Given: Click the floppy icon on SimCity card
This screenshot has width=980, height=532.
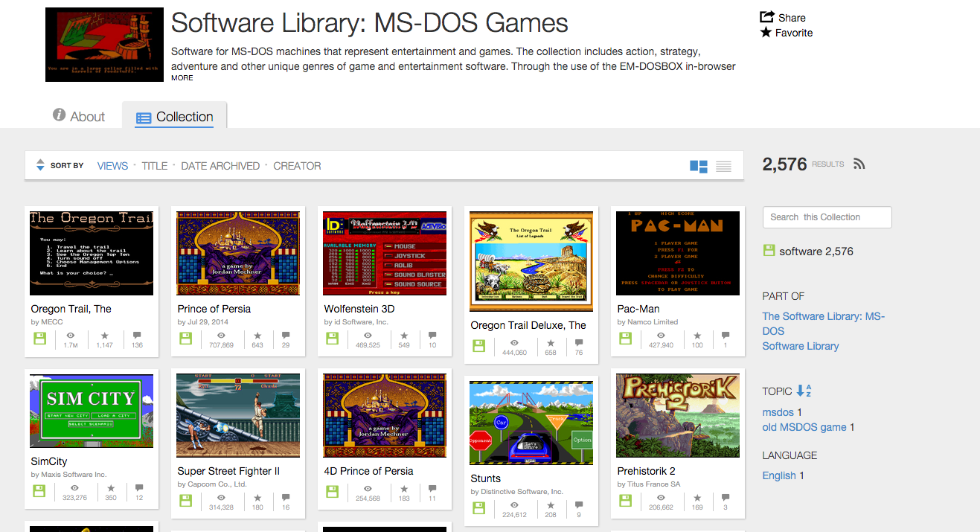Looking at the screenshot, I should pyautogui.click(x=39, y=492).
